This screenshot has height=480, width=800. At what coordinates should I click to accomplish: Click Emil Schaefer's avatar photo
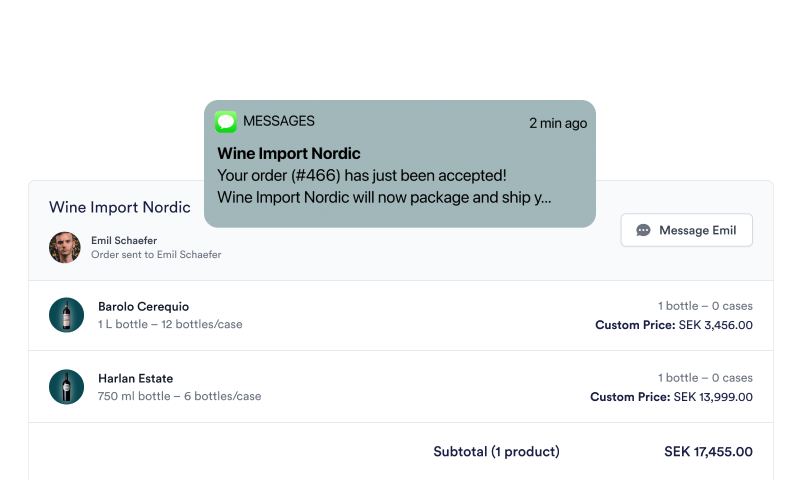pyautogui.click(x=65, y=247)
